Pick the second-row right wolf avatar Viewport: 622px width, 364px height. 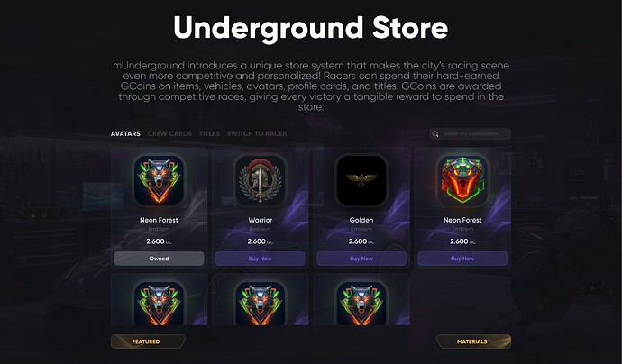point(361,303)
